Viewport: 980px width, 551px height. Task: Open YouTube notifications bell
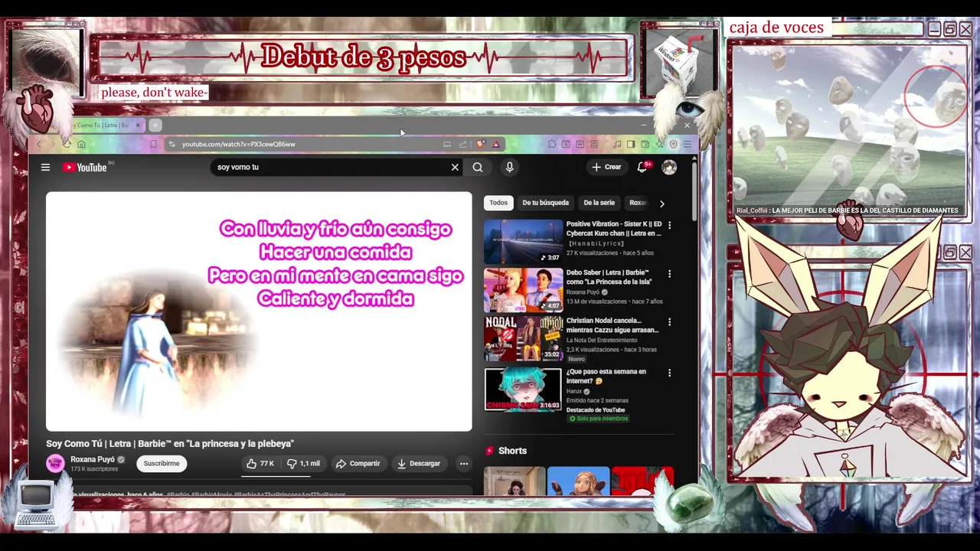point(642,167)
